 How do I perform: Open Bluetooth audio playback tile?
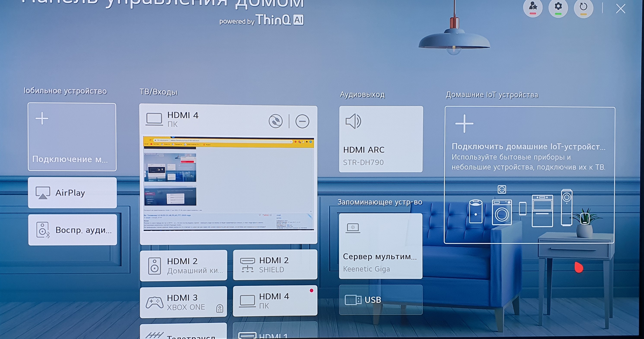[72, 230]
